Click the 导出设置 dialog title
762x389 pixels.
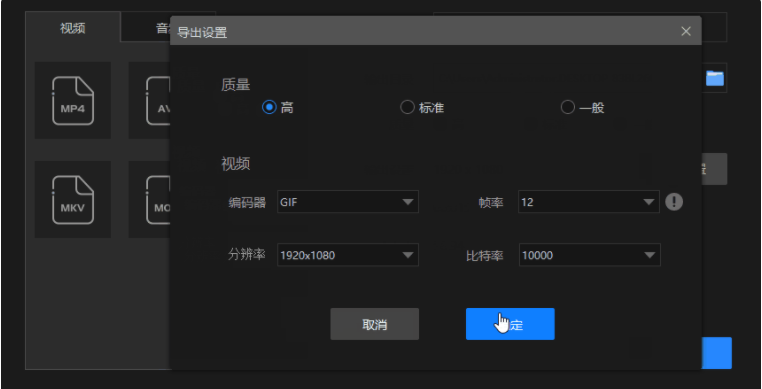click(x=202, y=33)
